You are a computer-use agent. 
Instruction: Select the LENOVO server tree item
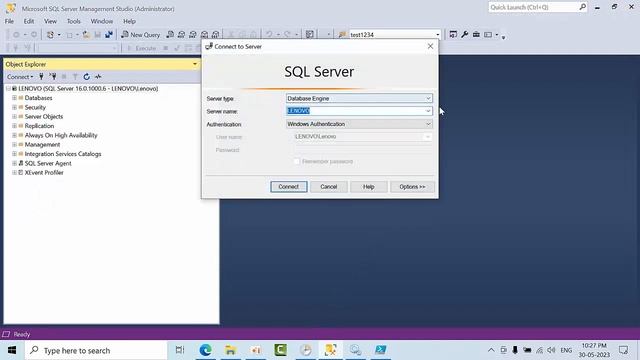click(x=88, y=89)
